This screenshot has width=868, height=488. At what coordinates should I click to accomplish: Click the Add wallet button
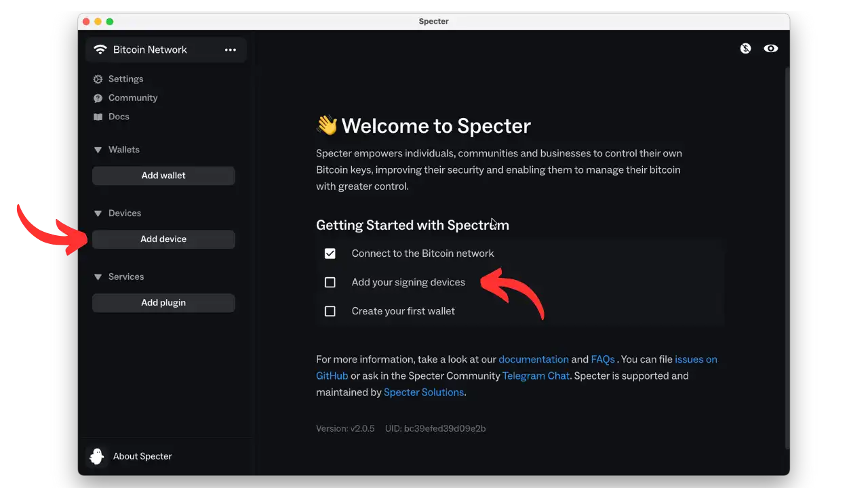163,176
